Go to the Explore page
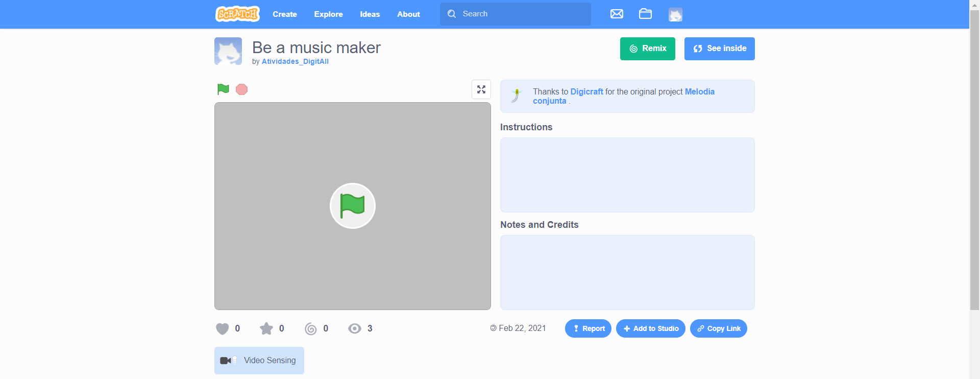Viewport: 980px width, 379px height. pyautogui.click(x=328, y=14)
